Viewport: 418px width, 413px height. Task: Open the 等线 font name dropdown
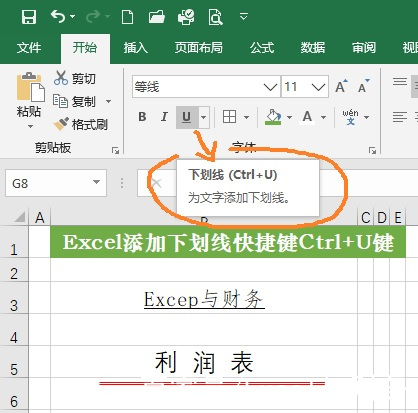[270, 87]
